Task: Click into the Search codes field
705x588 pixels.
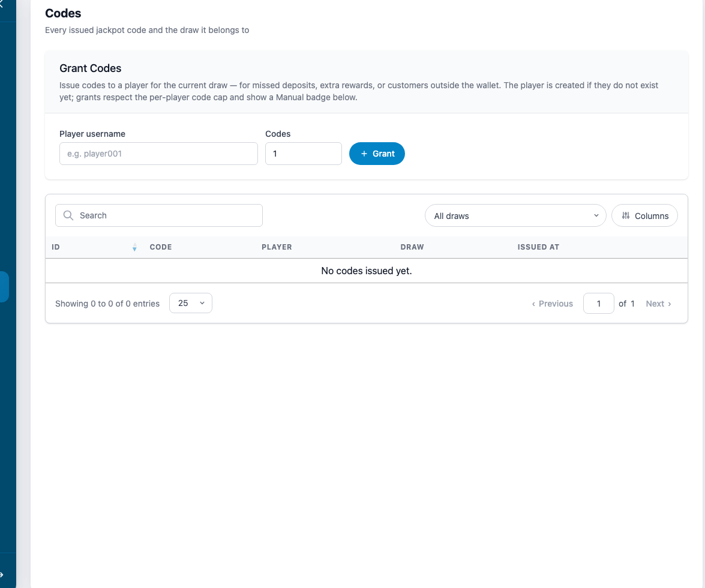Action: (159, 215)
